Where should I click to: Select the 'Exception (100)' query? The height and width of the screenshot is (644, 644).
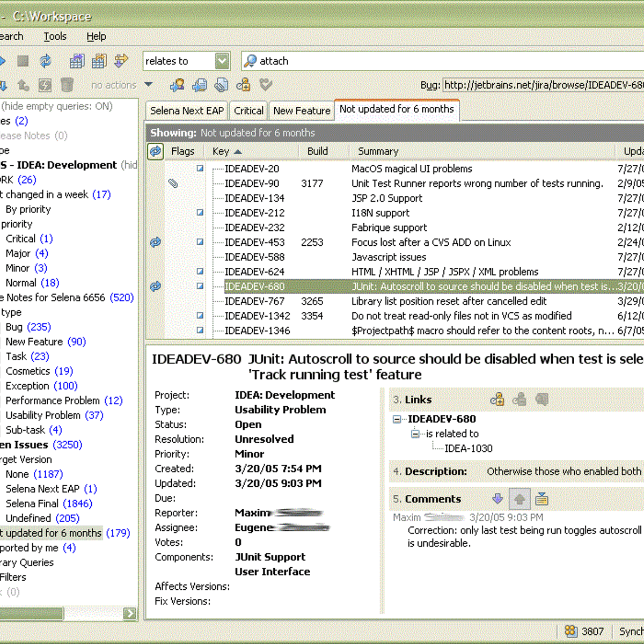41,386
